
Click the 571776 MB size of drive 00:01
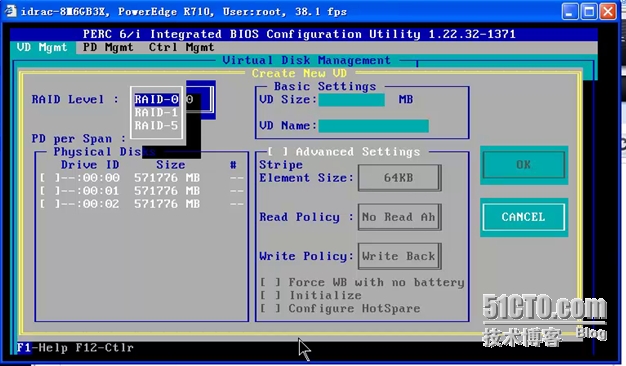[167, 191]
